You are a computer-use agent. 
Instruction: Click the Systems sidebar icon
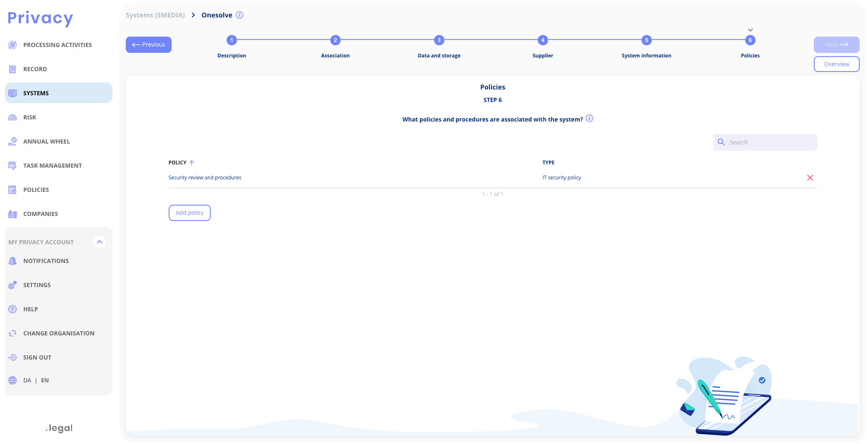point(12,93)
